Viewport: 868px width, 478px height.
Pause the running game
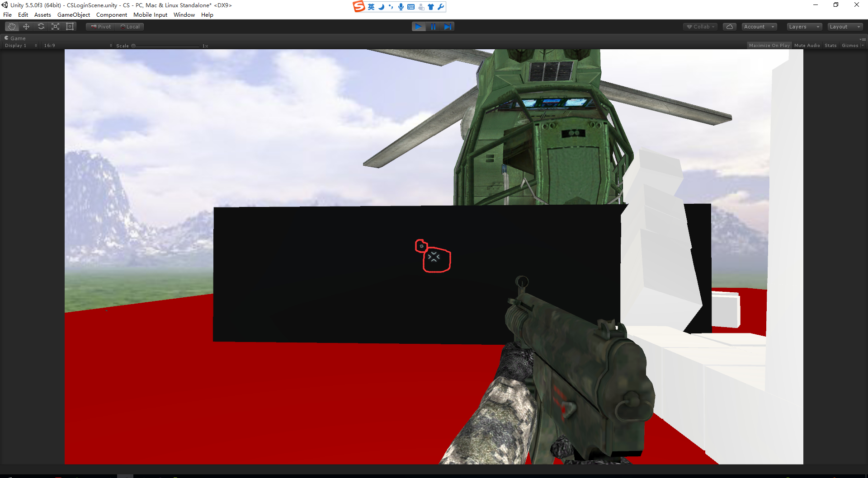coord(433,27)
